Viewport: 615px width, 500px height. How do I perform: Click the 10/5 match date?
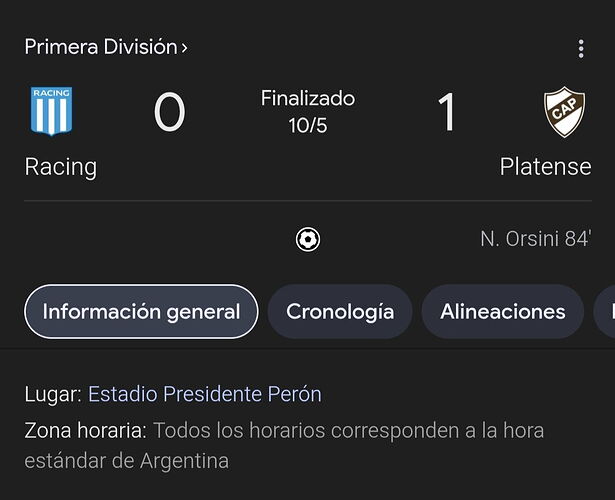pos(308,126)
